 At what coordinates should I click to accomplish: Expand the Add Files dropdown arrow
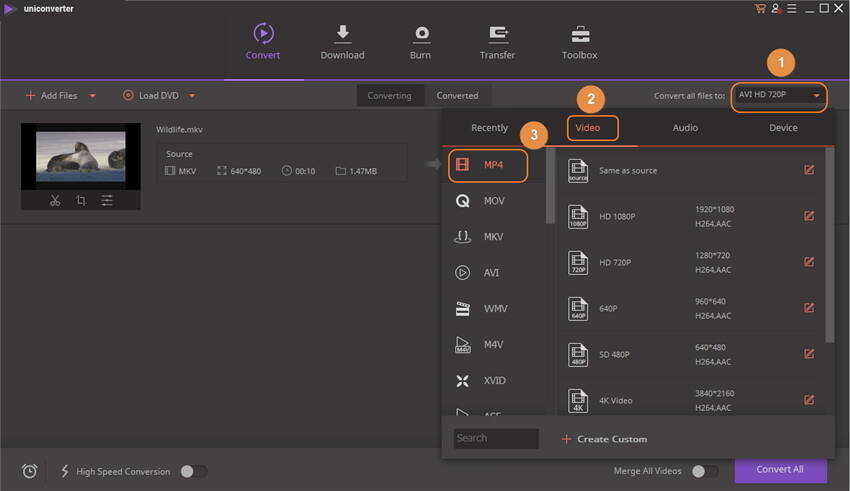pos(92,95)
